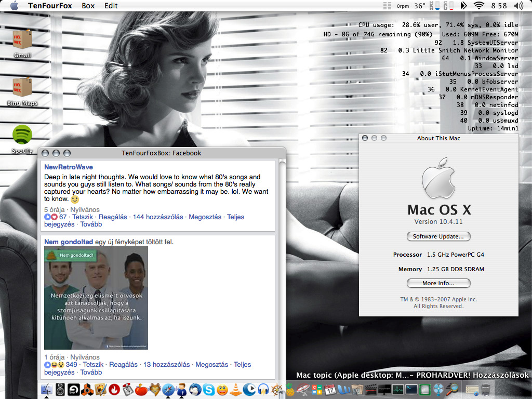
Task: Click the 8 58 clock in menu bar
Action: pos(499,6)
